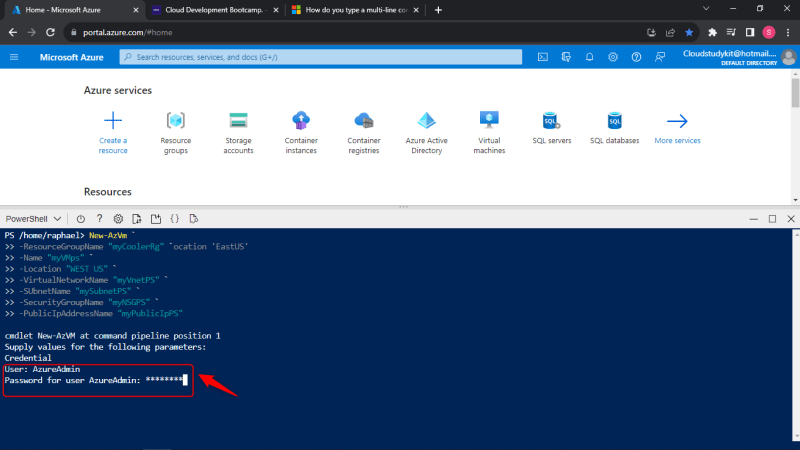Click the New-AzVm command text

(108, 235)
